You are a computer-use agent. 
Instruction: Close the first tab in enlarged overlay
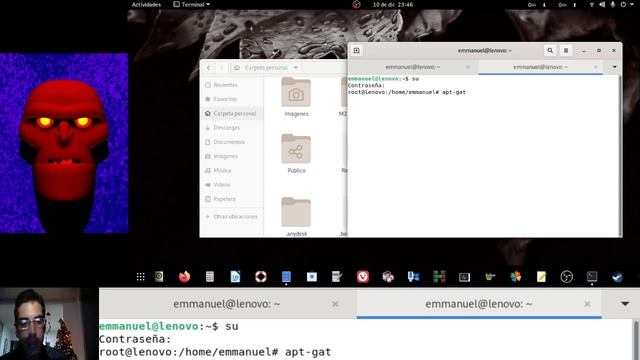pos(335,304)
